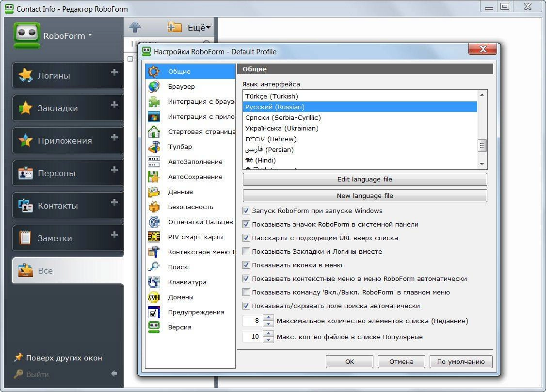Click the new folder icon beside Ещё
The image size is (546, 392).
coord(175,27)
